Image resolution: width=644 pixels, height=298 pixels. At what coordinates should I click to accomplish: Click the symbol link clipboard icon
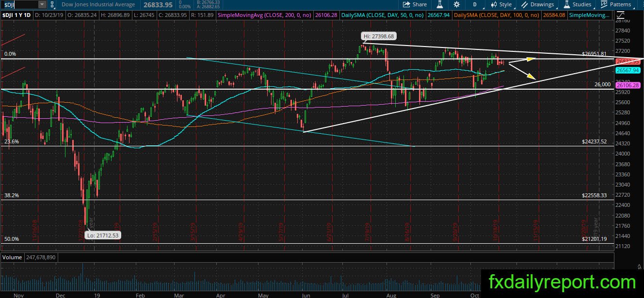(x=52, y=4)
